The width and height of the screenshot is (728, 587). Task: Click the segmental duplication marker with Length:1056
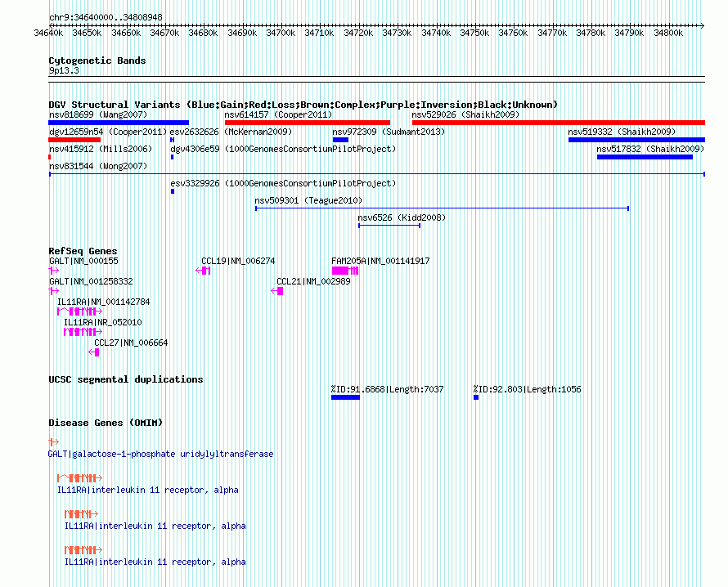[476, 397]
